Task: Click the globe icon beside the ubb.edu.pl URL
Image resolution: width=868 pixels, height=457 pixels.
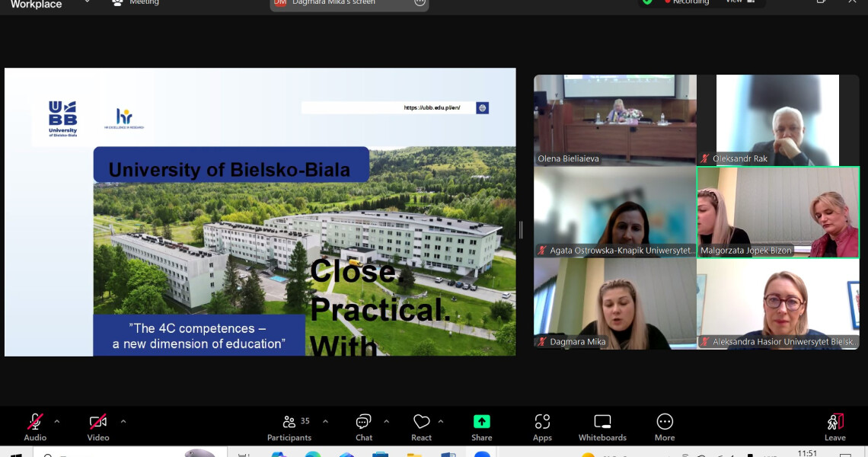Action: [x=482, y=108]
